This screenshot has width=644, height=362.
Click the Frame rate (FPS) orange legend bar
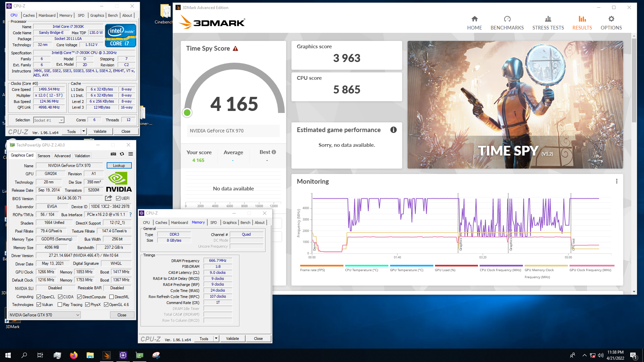pyautogui.click(x=322, y=265)
